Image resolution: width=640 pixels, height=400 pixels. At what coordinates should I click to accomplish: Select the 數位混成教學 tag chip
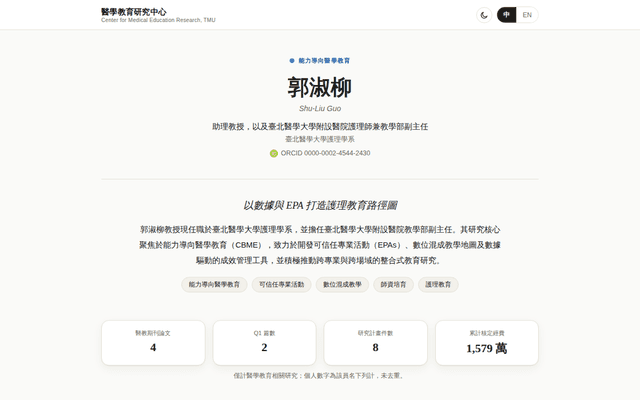pos(342,284)
